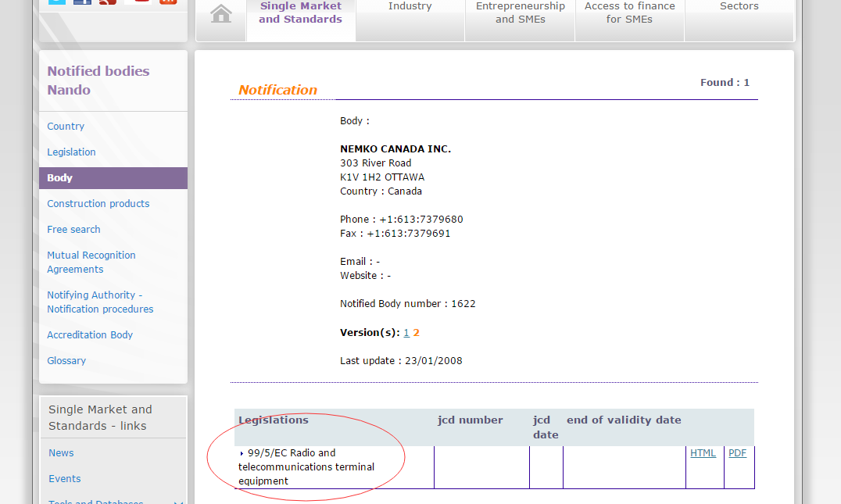The image size is (841, 504).
Task: Go to the home page icon
Action: pyautogui.click(x=221, y=14)
